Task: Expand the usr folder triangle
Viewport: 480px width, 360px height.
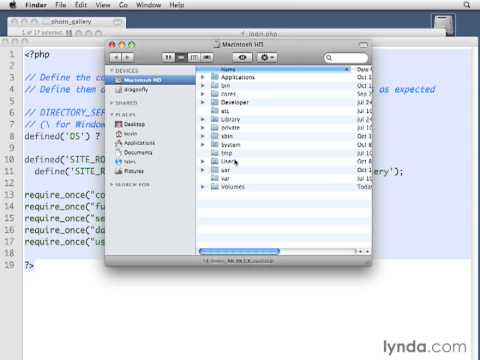Action: pos(202,170)
